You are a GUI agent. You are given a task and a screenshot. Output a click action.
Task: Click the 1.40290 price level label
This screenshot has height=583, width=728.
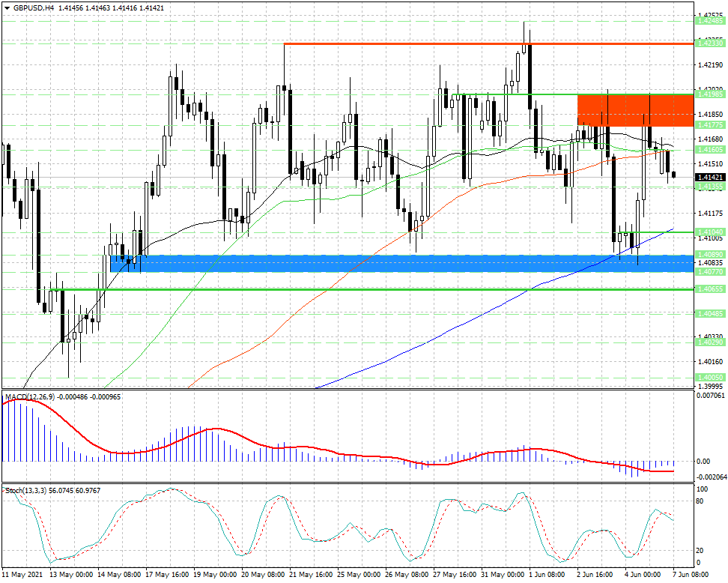pos(710,342)
